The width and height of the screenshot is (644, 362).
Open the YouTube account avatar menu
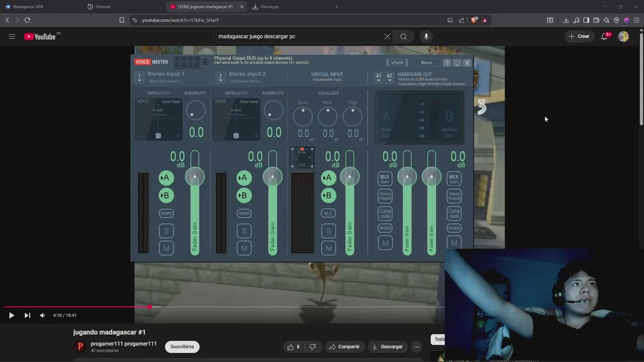pos(623,36)
